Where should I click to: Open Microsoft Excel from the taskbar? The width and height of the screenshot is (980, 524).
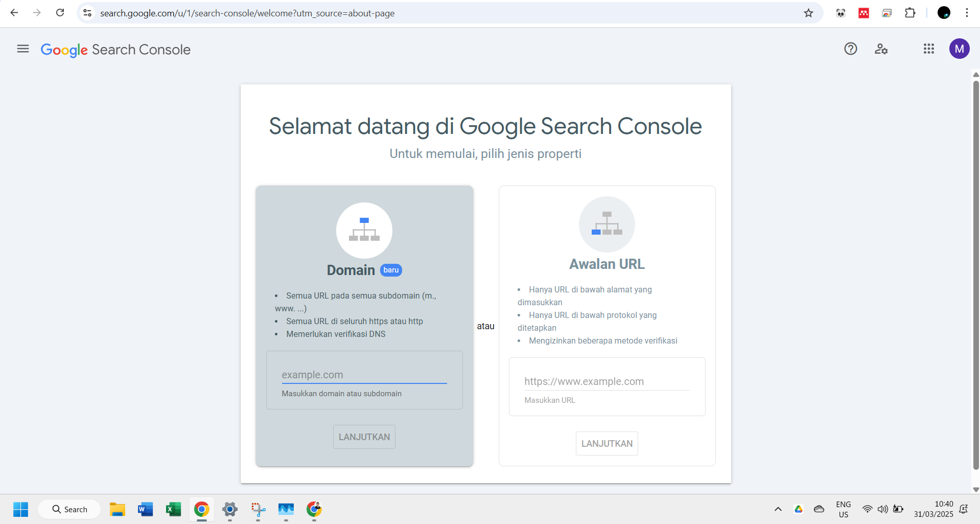(174, 509)
